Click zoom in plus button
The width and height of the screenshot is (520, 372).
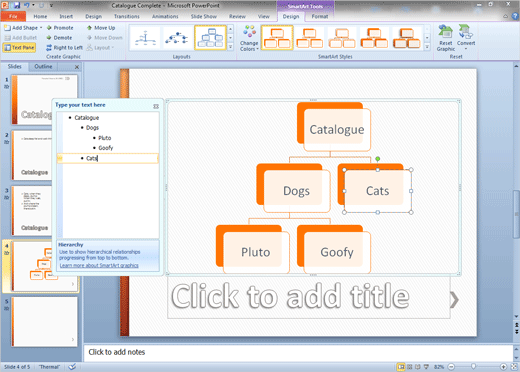(503, 367)
